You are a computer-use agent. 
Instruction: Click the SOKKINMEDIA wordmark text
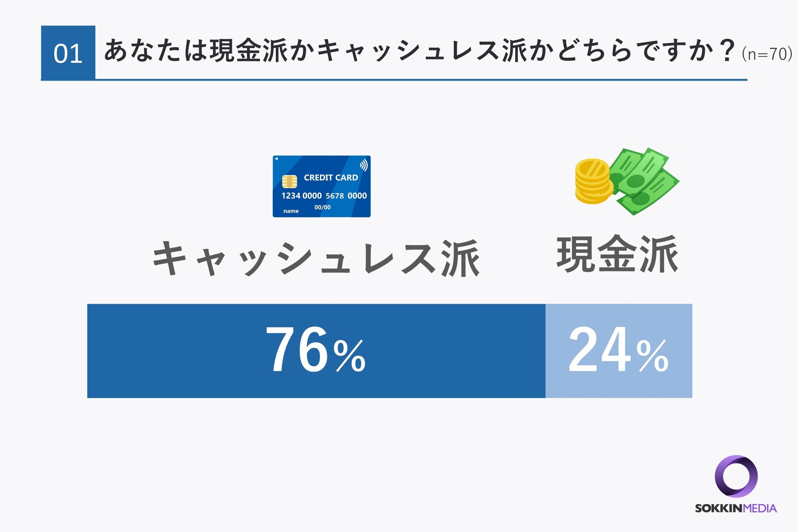click(736, 508)
